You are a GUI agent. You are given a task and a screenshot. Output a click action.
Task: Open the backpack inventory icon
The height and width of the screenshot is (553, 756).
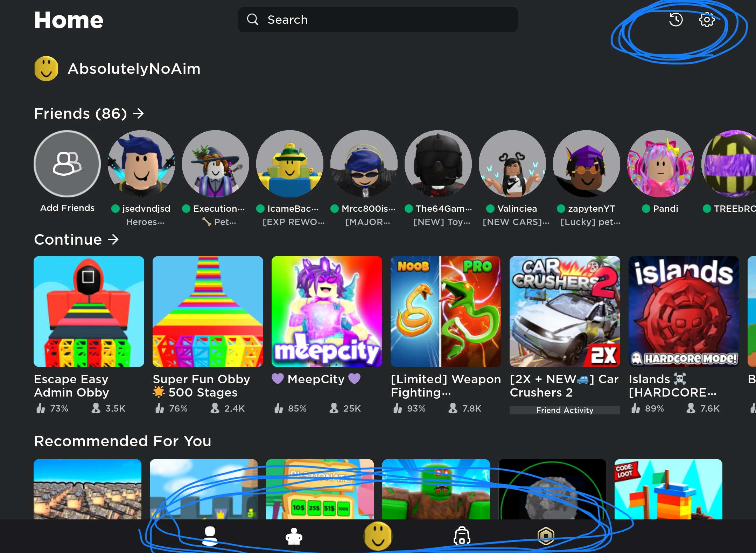tap(462, 536)
